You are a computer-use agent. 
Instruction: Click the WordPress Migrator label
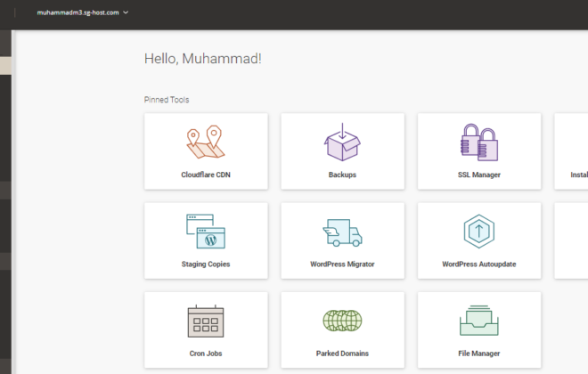pos(342,264)
